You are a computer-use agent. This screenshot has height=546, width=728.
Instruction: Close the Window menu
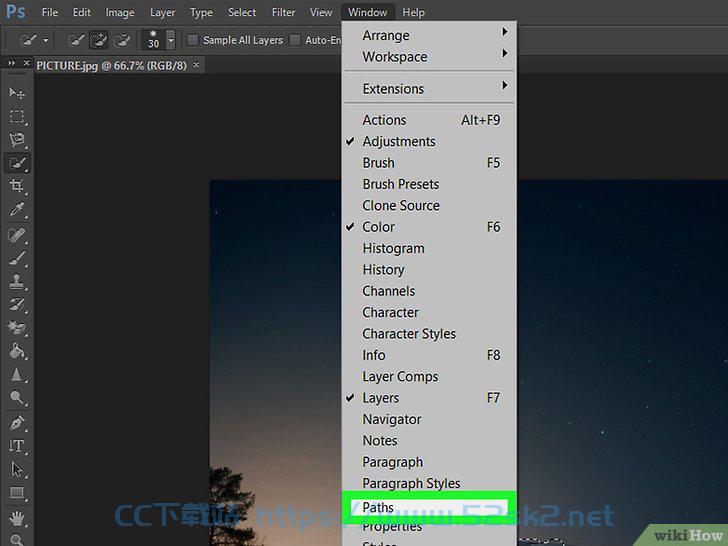coord(368,13)
